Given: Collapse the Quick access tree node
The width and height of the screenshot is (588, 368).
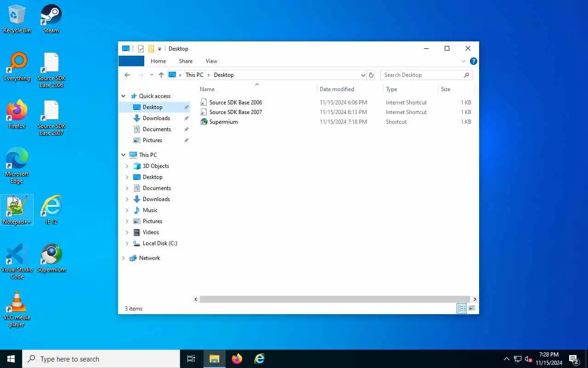Looking at the screenshot, I should coord(124,96).
